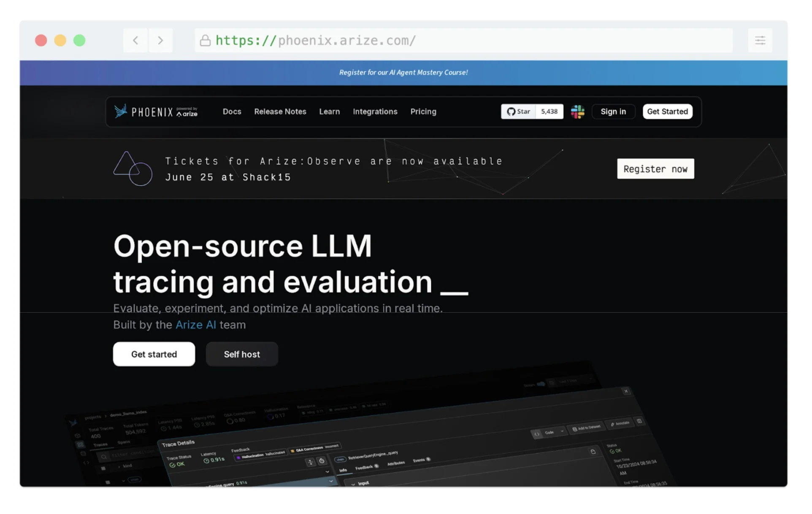Screen dimensions: 812x514
Task: Select the Feedback tab in Trace Details
Action: (363, 468)
